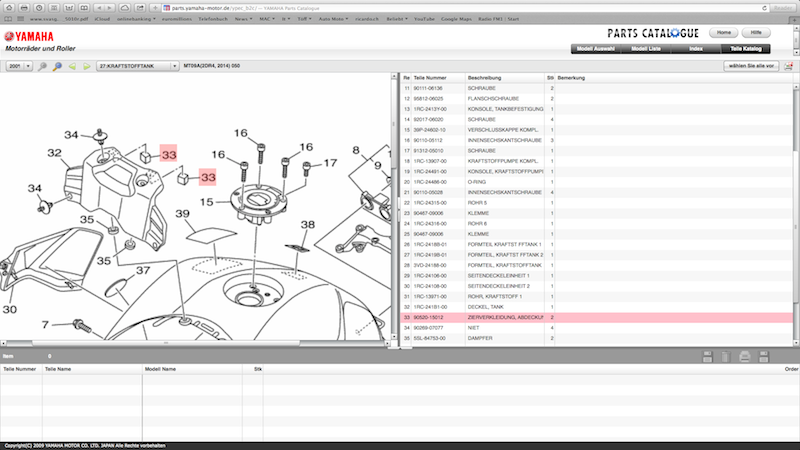
Task: Switch to the Modell Auswahl tab
Action: point(600,48)
